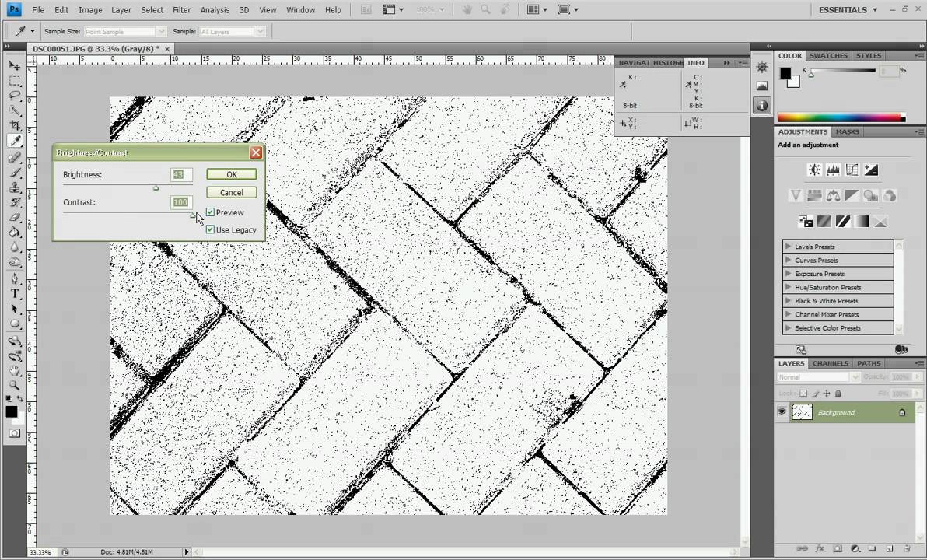Click OK in Brightness/Contrast dialog
The image size is (927, 560).
[231, 174]
